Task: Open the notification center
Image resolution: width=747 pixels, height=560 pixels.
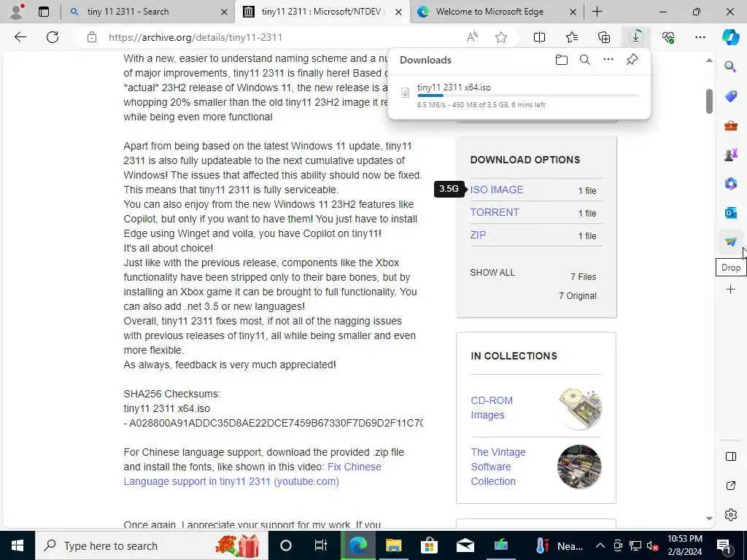Action: [x=724, y=545]
